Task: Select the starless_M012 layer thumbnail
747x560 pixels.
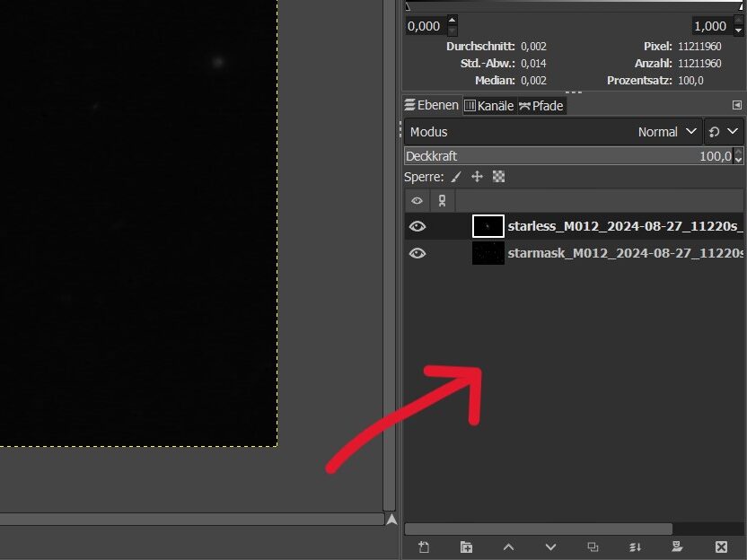Action: (x=488, y=226)
